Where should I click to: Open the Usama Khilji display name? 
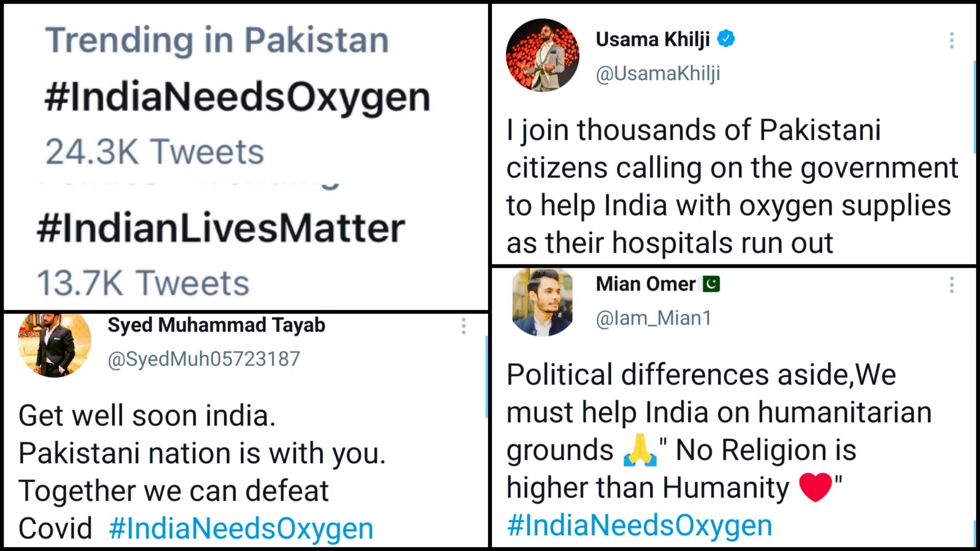652,39
